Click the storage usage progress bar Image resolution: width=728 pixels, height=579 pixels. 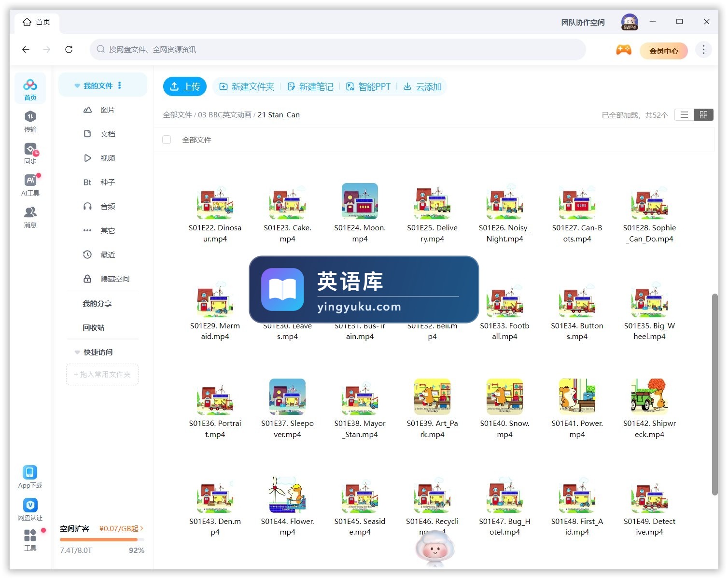pos(102,539)
